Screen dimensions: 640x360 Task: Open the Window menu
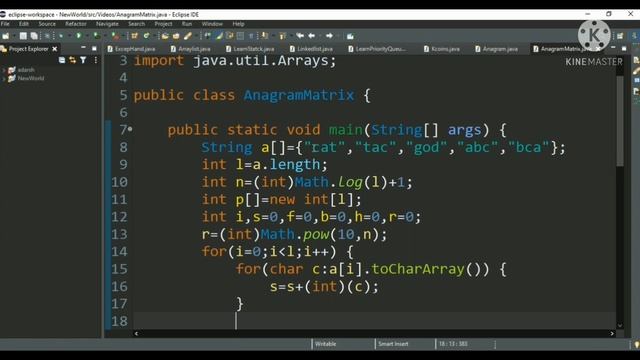coord(212,24)
